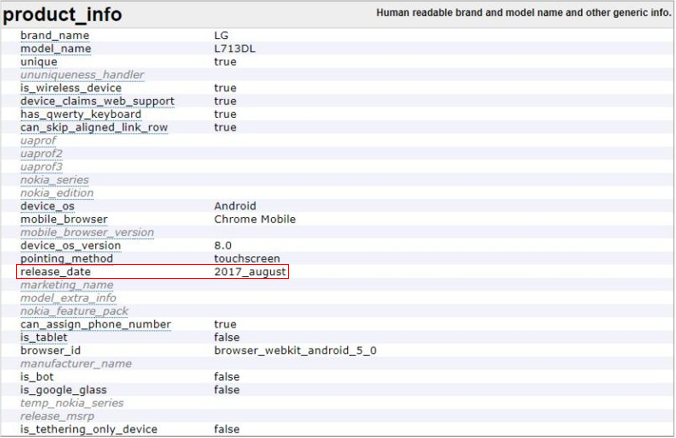Click false value of is_tablet
Image resolution: width=676 pixels, height=438 pixels.
[x=227, y=338]
